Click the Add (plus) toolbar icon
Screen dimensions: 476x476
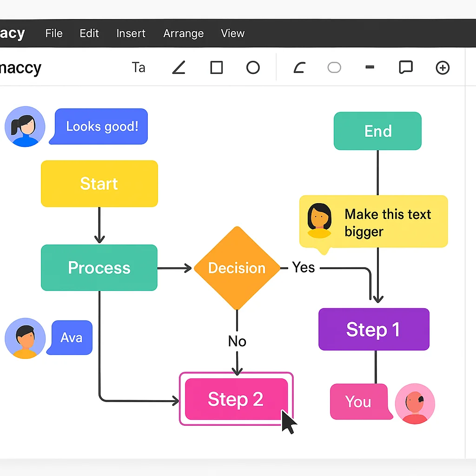click(443, 67)
